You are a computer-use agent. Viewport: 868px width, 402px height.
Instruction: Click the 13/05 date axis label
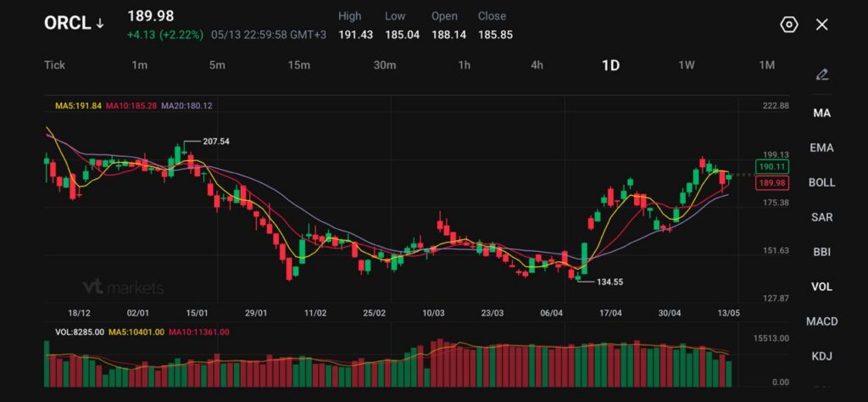728,313
